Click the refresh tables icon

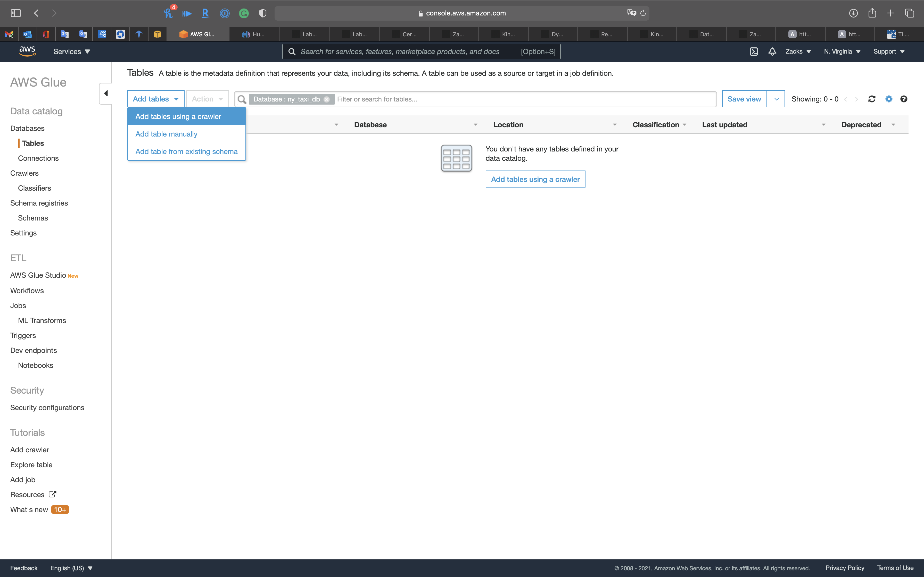click(872, 99)
